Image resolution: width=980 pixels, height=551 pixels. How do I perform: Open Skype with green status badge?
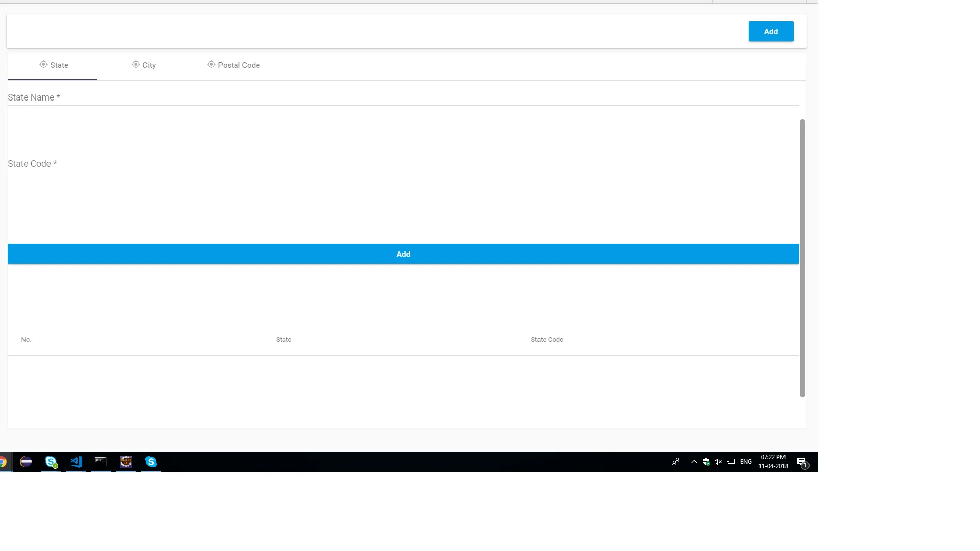coord(51,462)
